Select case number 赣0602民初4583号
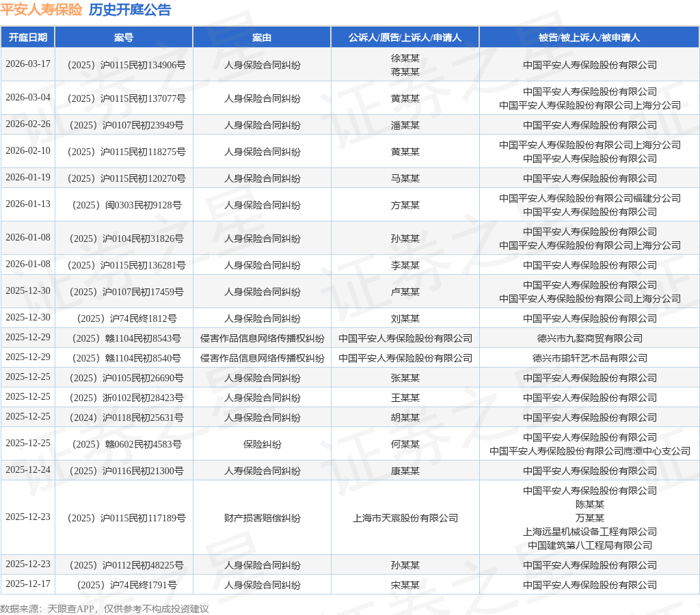Screen dimensions: 700x615 (x=126, y=445)
